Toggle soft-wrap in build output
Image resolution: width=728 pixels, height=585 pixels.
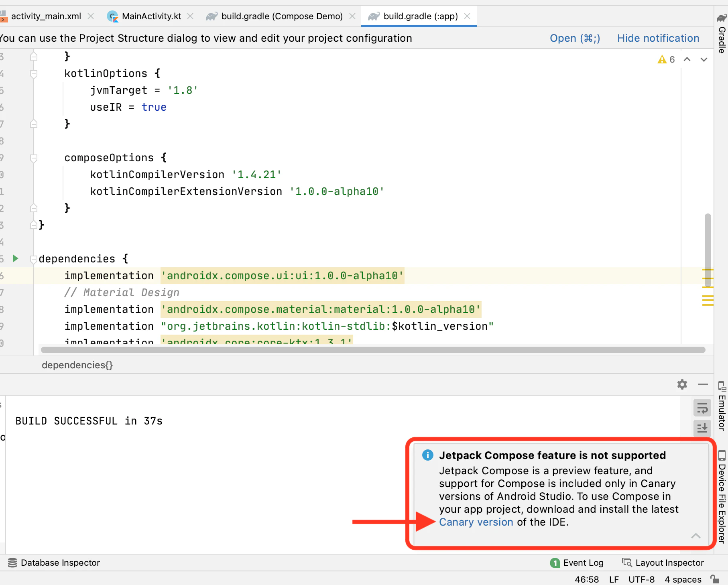coord(702,408)
